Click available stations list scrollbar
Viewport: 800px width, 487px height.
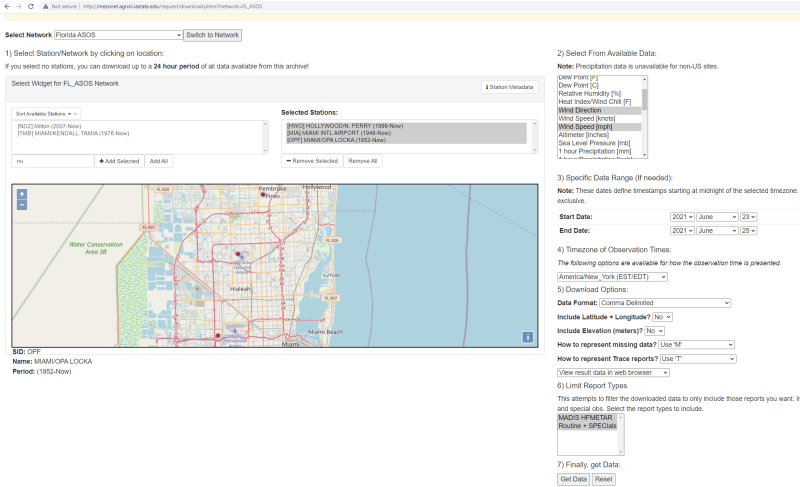[x=265, y=137]
